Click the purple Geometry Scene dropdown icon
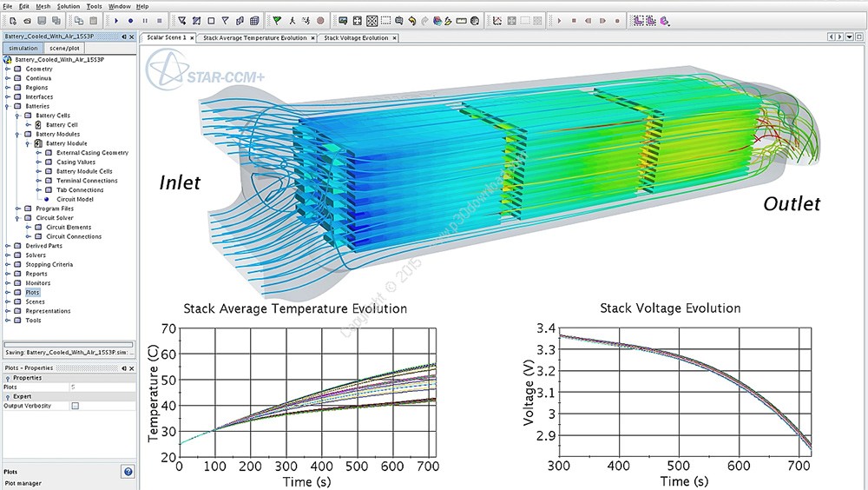Image resolution: width=868 pixels, height=490 pixels. coord(664,21)
